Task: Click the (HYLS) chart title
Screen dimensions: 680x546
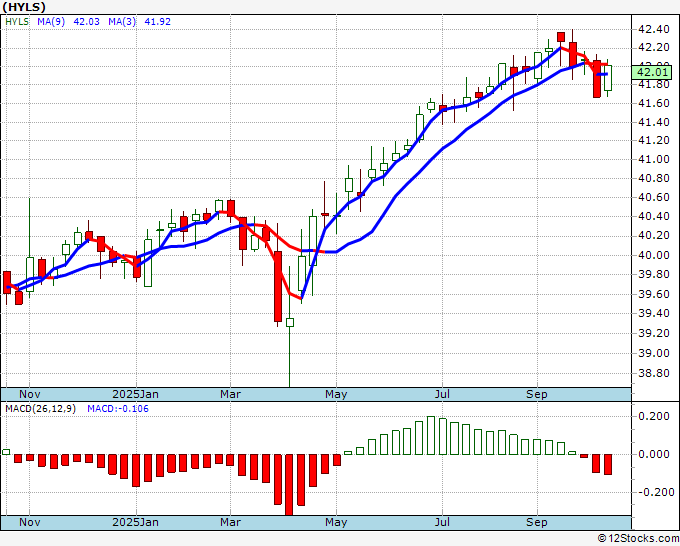Action: click(x=24, y=7)
